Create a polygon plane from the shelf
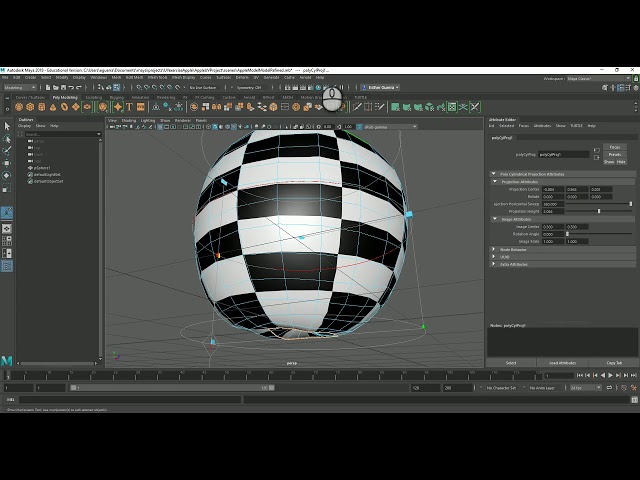Screen dimensions: 640x480 click(x=76, y=107)
